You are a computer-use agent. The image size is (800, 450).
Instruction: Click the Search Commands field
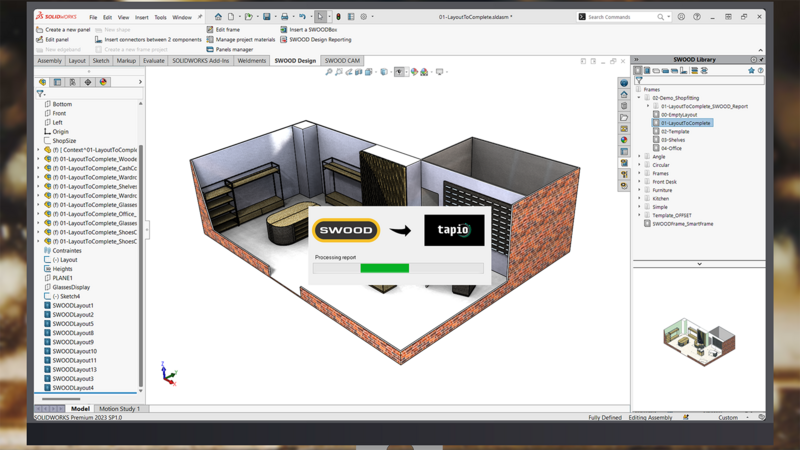pos(620,17)
